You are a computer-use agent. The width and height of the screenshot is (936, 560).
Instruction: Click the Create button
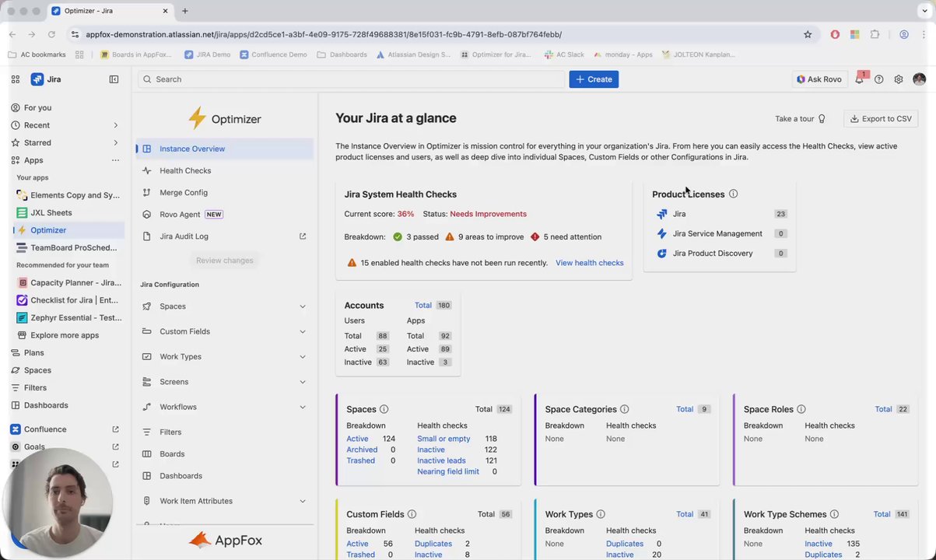(594, 79)
